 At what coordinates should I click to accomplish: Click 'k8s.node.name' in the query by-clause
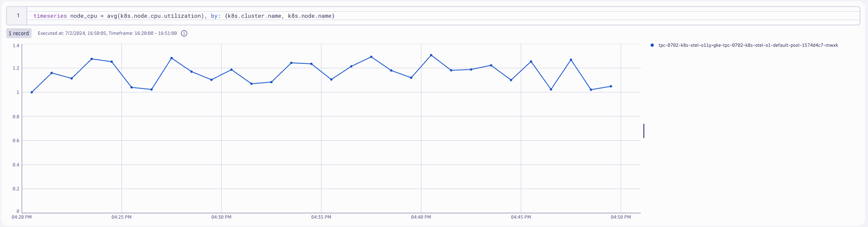310,16
